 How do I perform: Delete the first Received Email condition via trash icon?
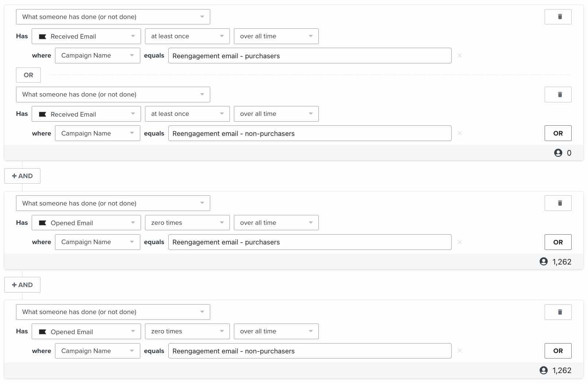tap(558, 16)
